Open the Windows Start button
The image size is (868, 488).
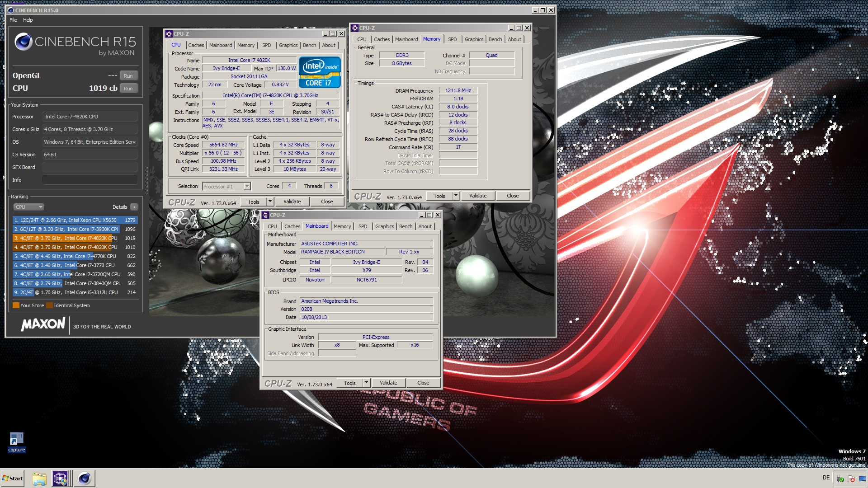click(12, 479)
